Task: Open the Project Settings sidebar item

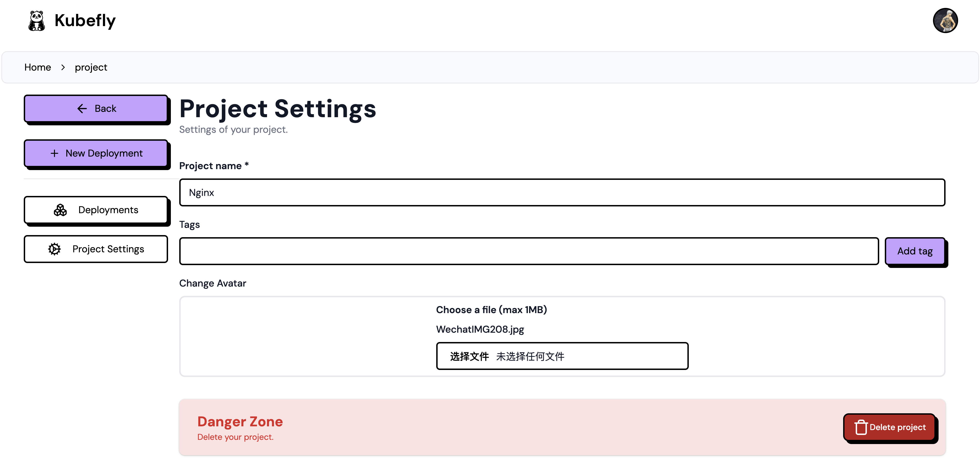Action: pos(96,249)
